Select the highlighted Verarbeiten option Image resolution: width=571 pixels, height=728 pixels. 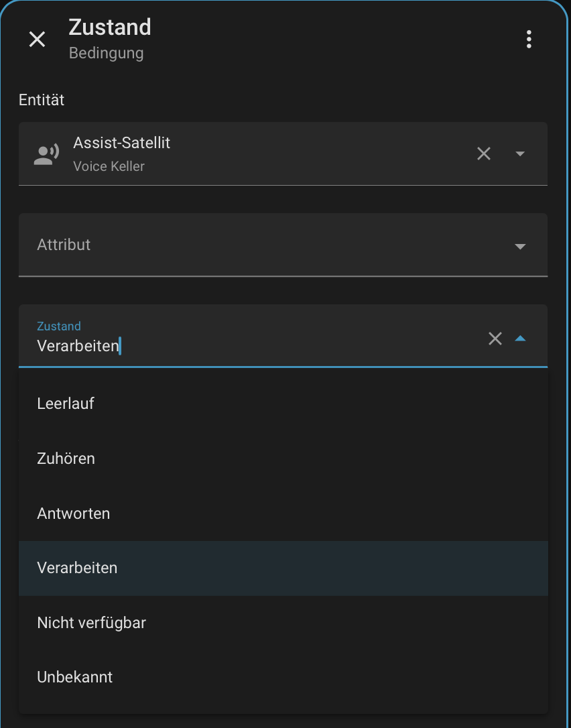pyautogui.click(x=77, y=568)
